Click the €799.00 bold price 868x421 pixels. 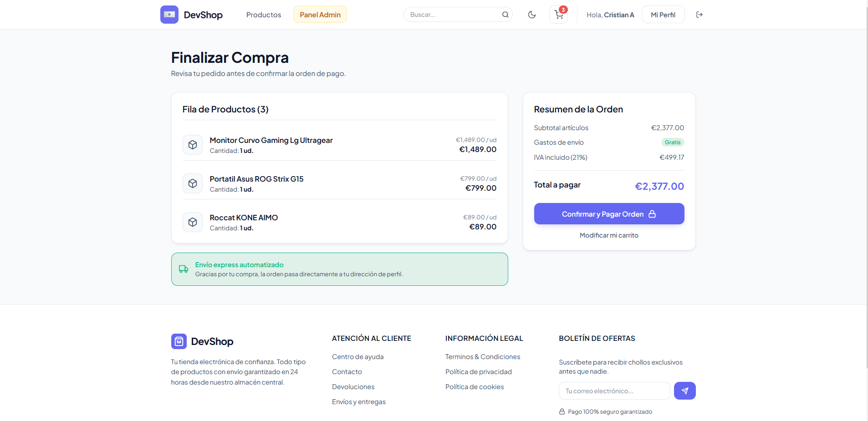coord(481,188)
